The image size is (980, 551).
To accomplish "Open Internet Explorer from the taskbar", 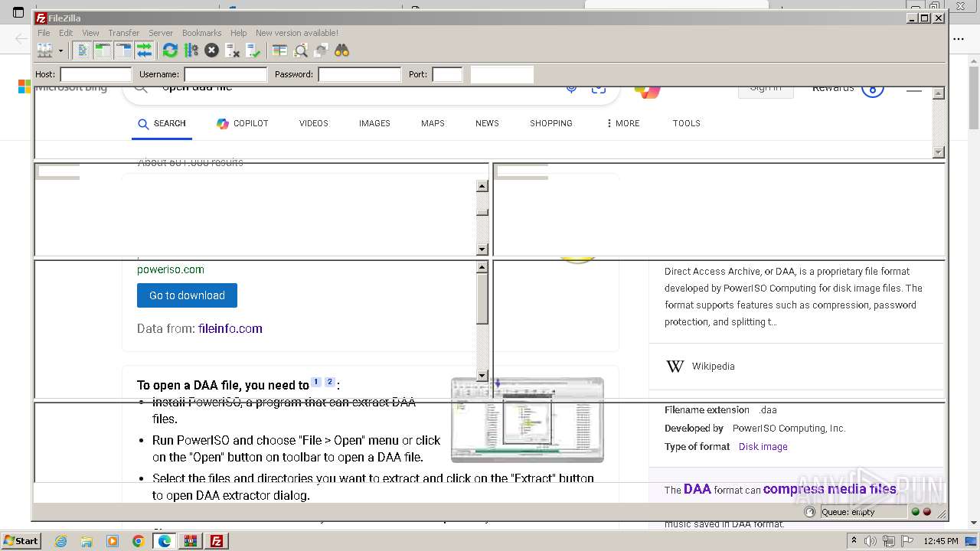I will [x=60, y=541].
